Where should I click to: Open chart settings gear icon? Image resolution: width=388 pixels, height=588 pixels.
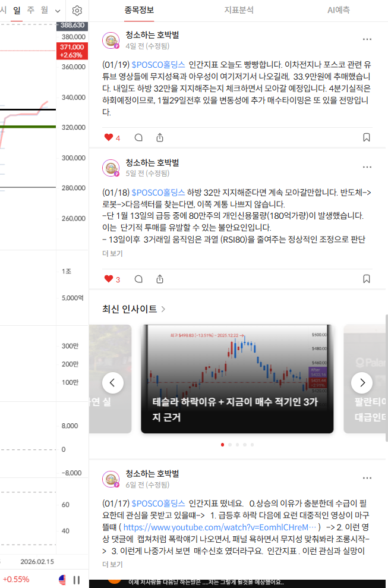pyautogui.click(x=77, y=11)
